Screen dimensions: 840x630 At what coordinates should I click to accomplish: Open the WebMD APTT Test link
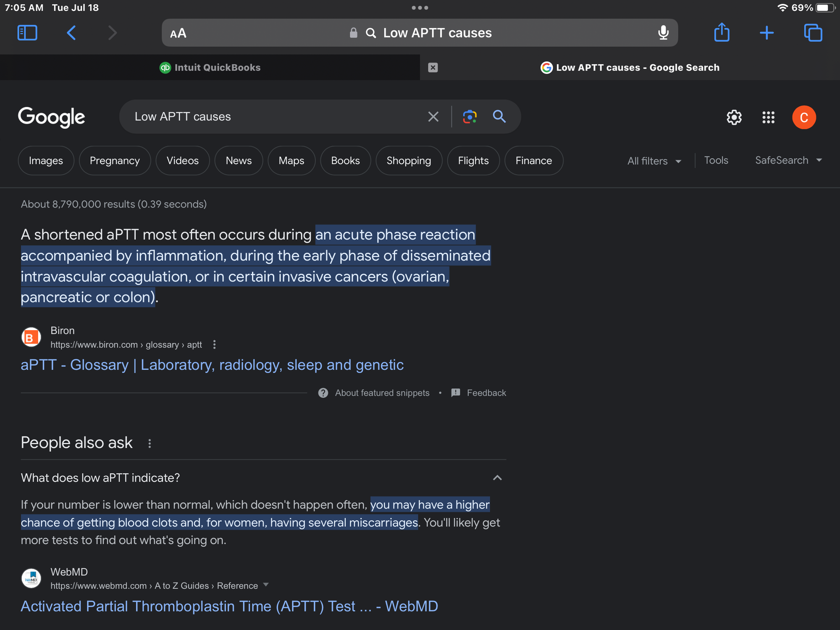point(229,606)
